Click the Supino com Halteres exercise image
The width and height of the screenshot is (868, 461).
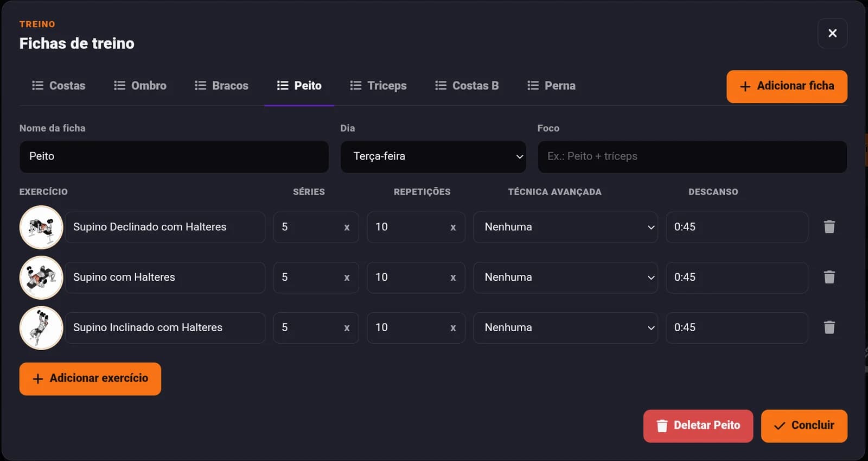pos(41,277)
